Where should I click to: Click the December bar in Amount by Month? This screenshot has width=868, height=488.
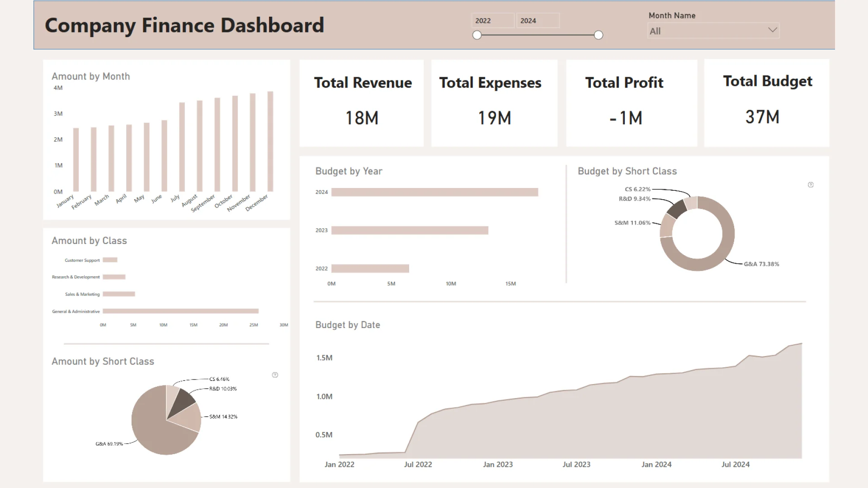click(270, 141)
